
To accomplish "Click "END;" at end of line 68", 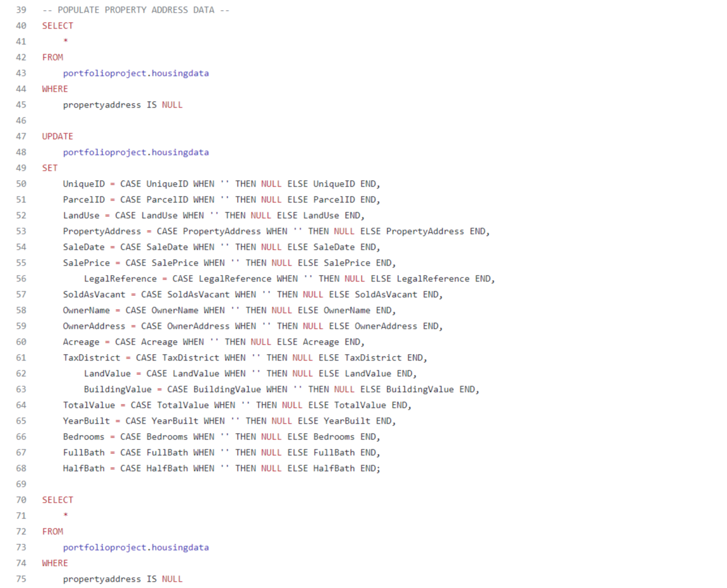I will (x=370, y=469).
